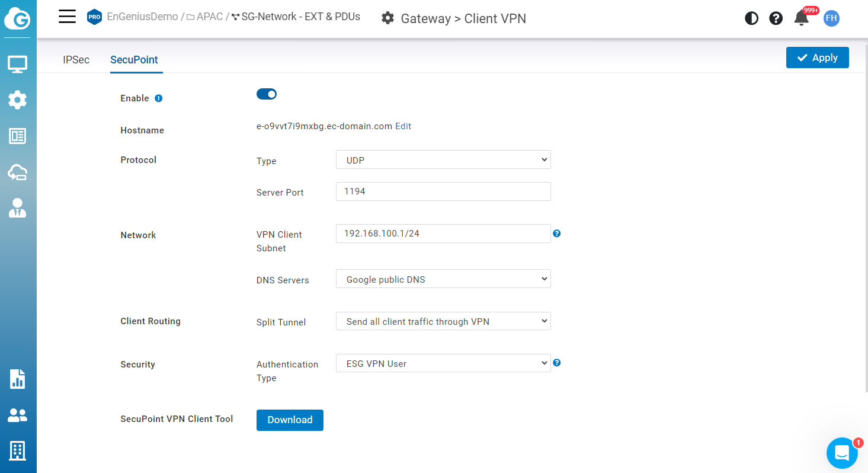Open the help question mark icon
Image resolution: width=868 pixels, height=473 pixels.
point(776,18)
